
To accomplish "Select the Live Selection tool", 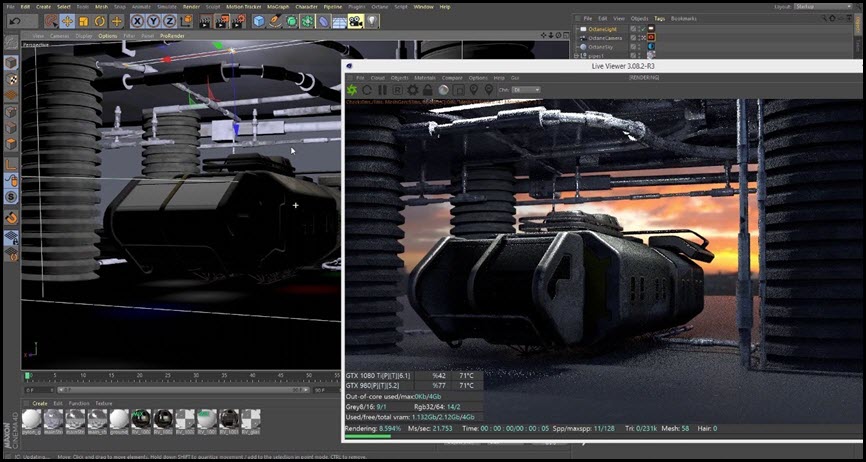I will pyautogui.click(x=51, y=21).
